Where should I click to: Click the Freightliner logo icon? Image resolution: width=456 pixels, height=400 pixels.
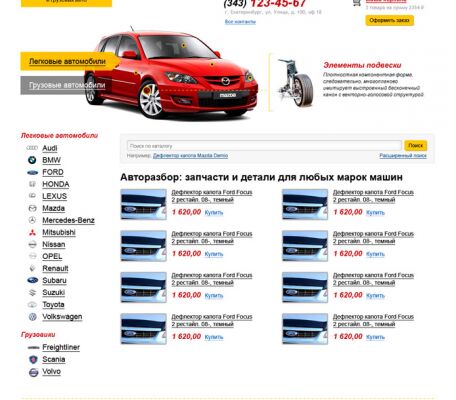coord(33,348)
